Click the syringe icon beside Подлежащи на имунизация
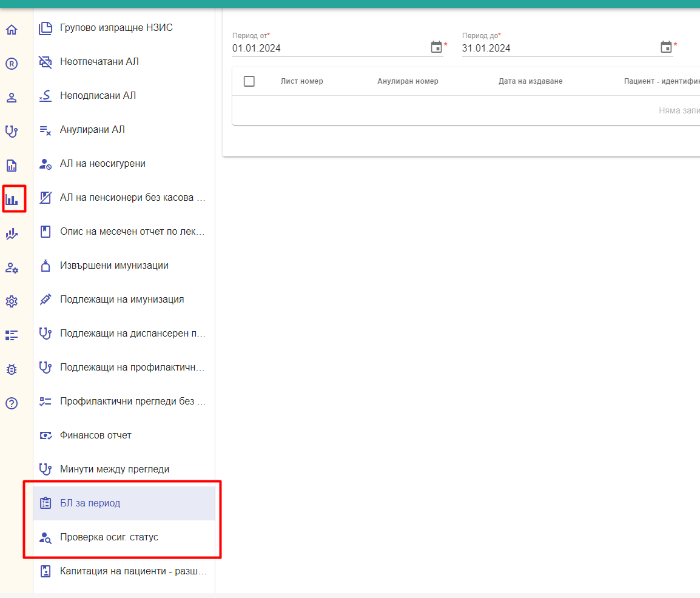The width and height of the screenshot is (700, 598). click(x=45, y=300)
